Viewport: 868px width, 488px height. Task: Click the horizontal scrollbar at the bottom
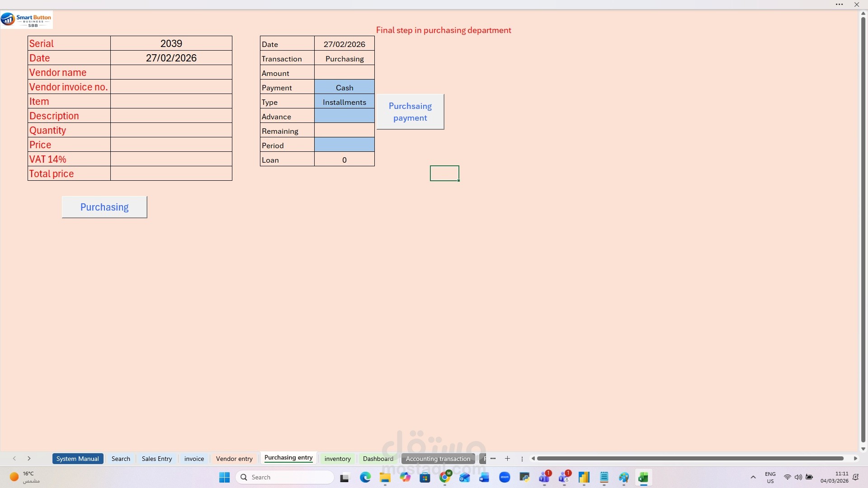[x=690, y=458]
